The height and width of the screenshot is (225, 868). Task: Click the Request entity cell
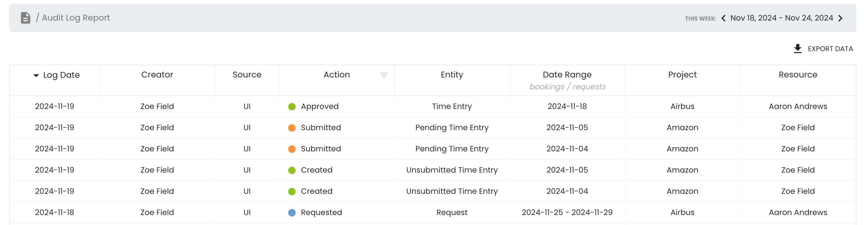pos(452,212)
